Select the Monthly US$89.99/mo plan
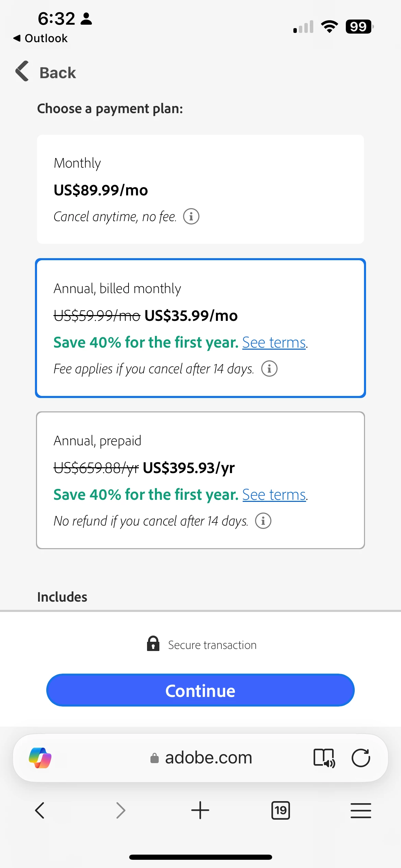The image size is (401, 868). [200, 189]
